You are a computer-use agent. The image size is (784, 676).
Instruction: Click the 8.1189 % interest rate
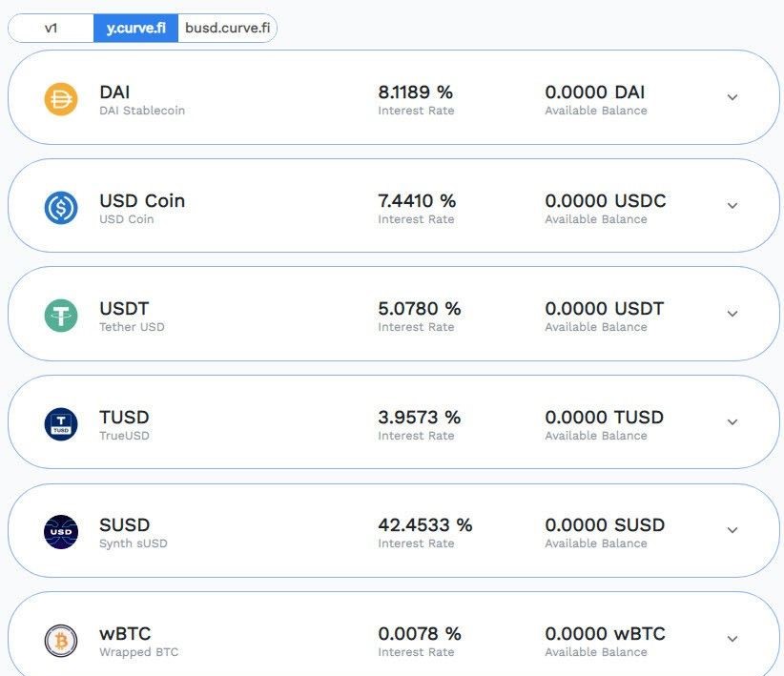click(416, 92)
